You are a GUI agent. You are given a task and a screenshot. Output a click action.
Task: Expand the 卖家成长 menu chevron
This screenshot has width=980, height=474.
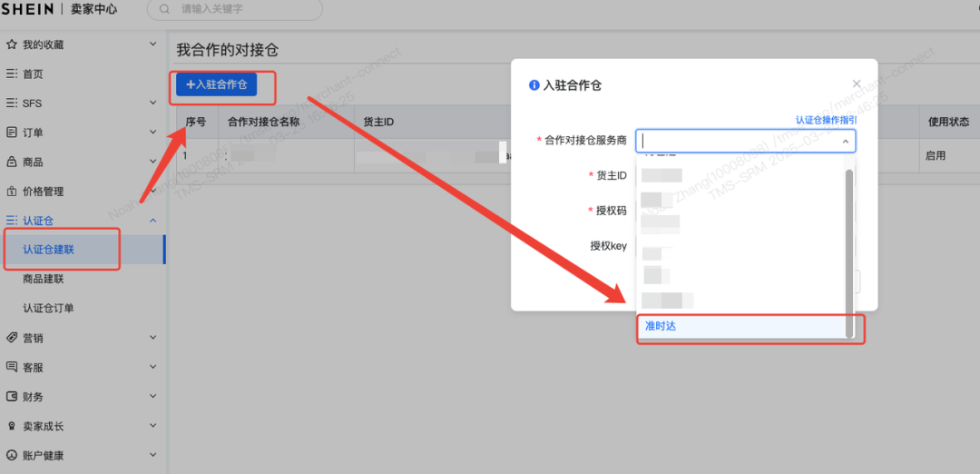pyautogui.click(x=153, y=427)
